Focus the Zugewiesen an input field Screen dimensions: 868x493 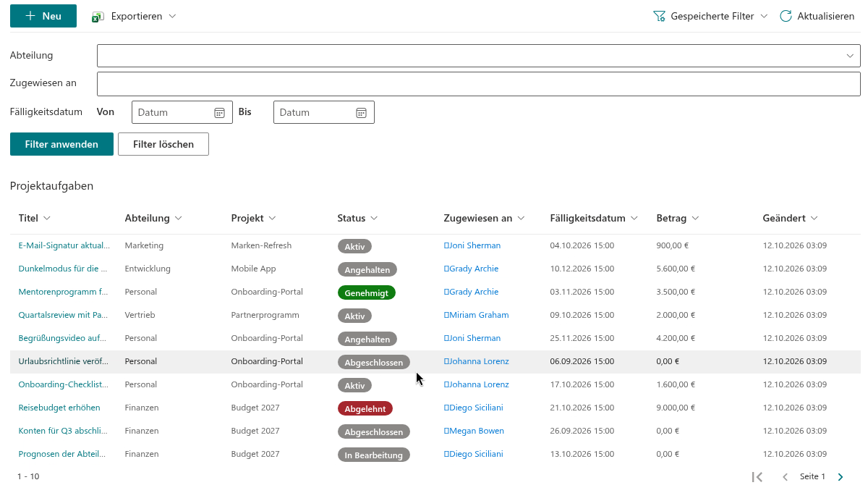479,83
